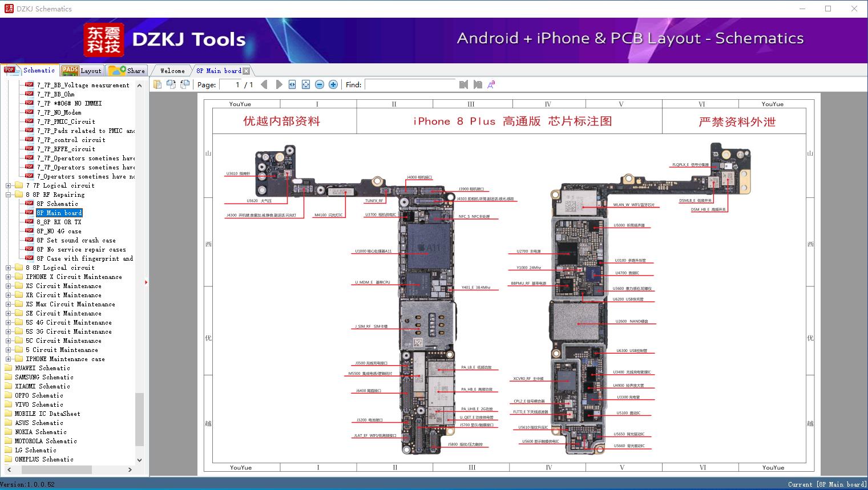This screenshot has height=490, width=868.
Task: Expand SE Circuit Maintenance node
Action: (x=9, y=313)
